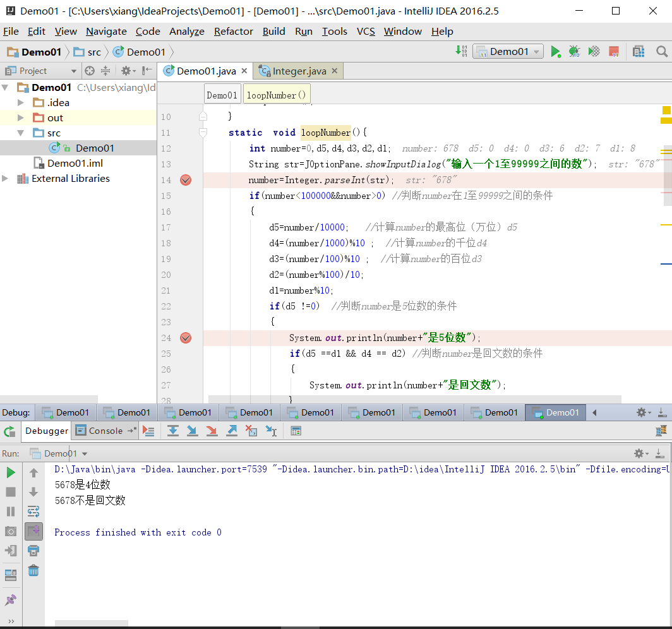Toggle Pin Tab pushpin icon
The height and width of the screenshot is (629, 672).
pos(11,600)
